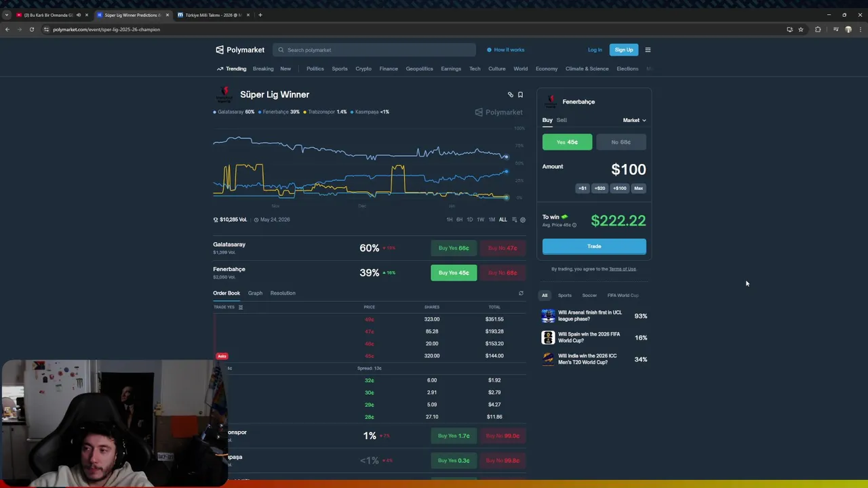Open the Chrome profile avatar
868x488 pixels.
tap(848, 29)
